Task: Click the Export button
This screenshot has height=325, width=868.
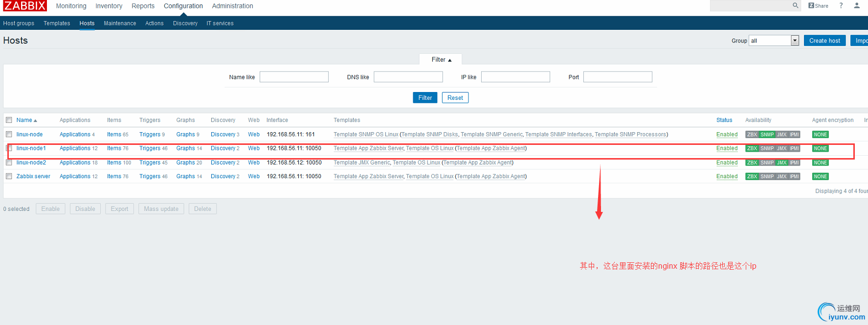Action: pyautogui.click(x=119, y=209)
